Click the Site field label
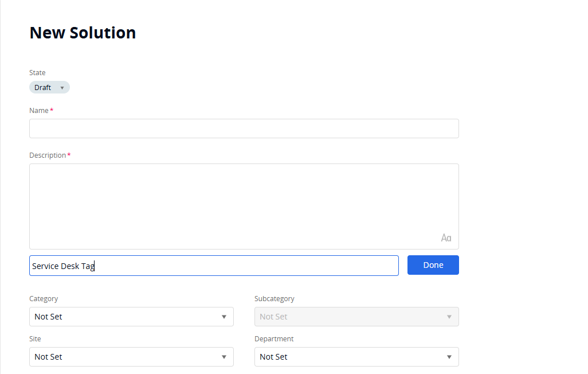Screen dimensions: 588x374 tap(35, 339)
